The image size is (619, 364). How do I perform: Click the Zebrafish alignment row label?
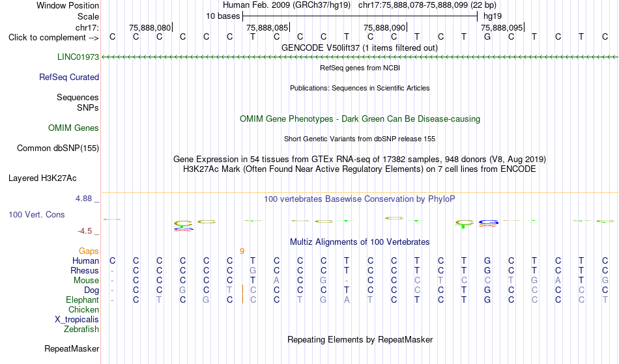click(x=81, y=329)
